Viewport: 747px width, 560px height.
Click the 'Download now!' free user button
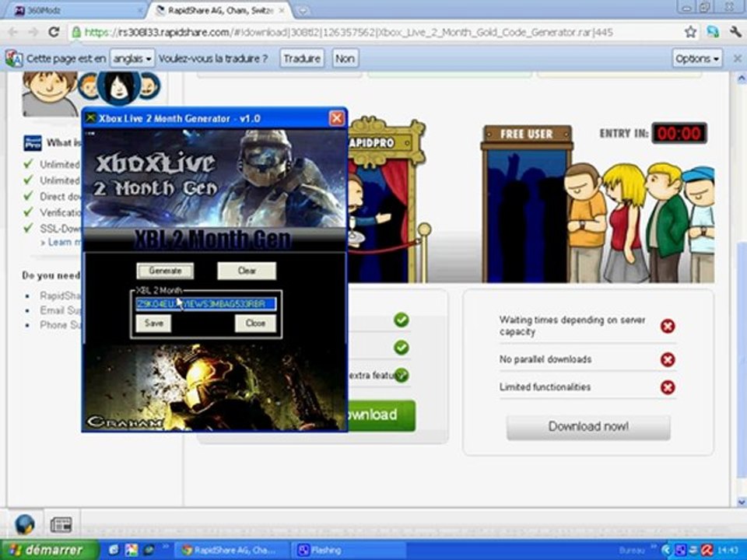(588, 426)
